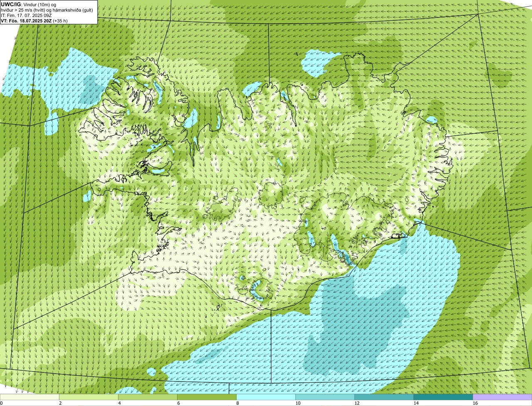Image resolution: width=532 pixels, height=406 pixels.
Task: Click the legend tick label "2"
Action: pyautogui.click(x=60, y=403)
